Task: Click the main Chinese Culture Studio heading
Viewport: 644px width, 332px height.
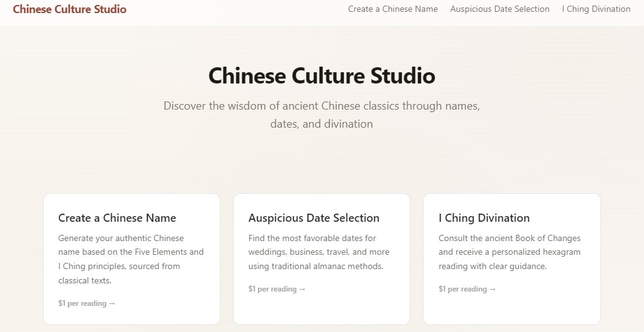Action: 321,76
